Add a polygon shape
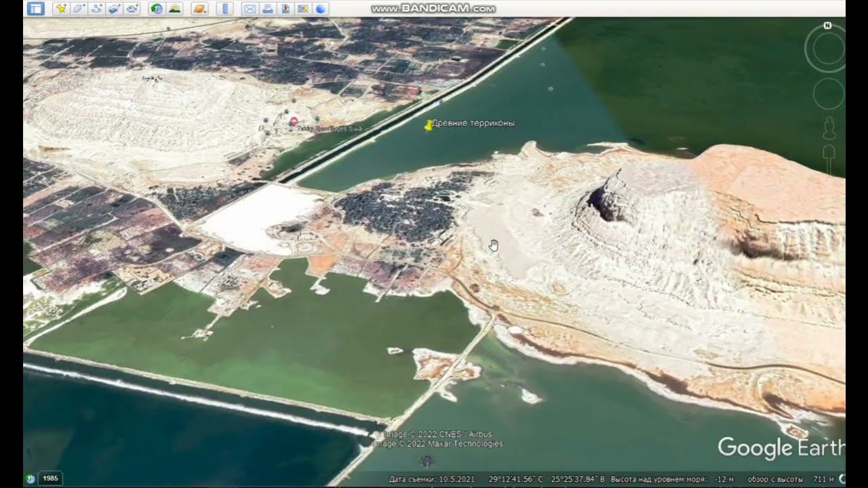The height and width of the screenshot is (488, 868). coord(79,9)
